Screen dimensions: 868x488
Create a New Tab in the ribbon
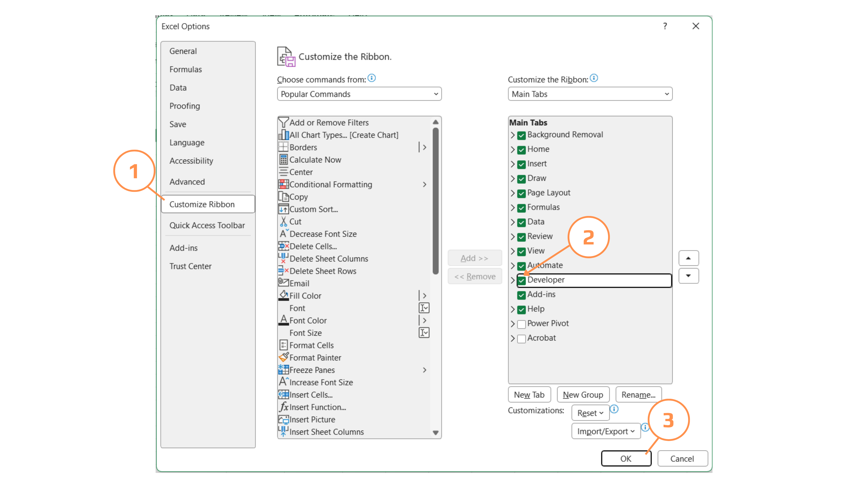click(529, 394)
